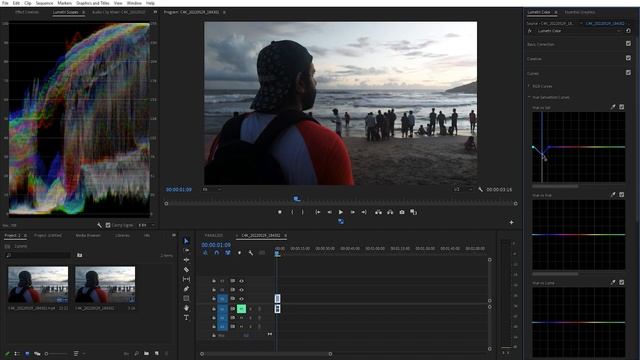Screen dimensions: 640x360
Task: Open Lumetri Scopes wrench settings
Action: pos(99,225)
